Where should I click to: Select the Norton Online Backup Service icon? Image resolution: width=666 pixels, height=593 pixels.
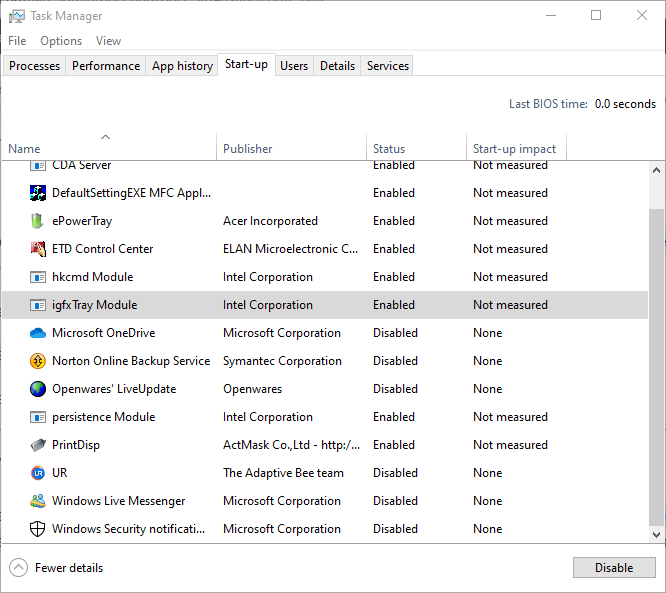38,361
